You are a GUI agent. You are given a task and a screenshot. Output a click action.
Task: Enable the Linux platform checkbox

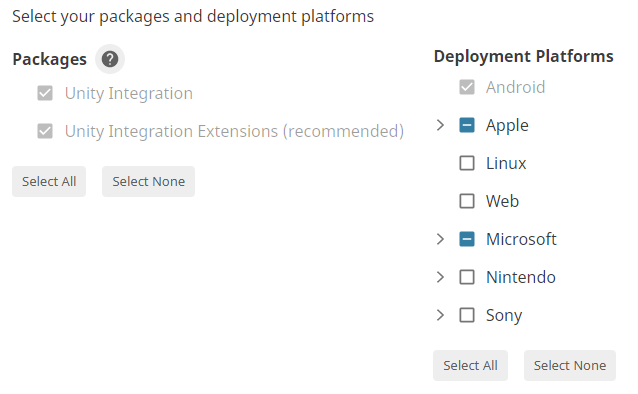click(467, 163)
